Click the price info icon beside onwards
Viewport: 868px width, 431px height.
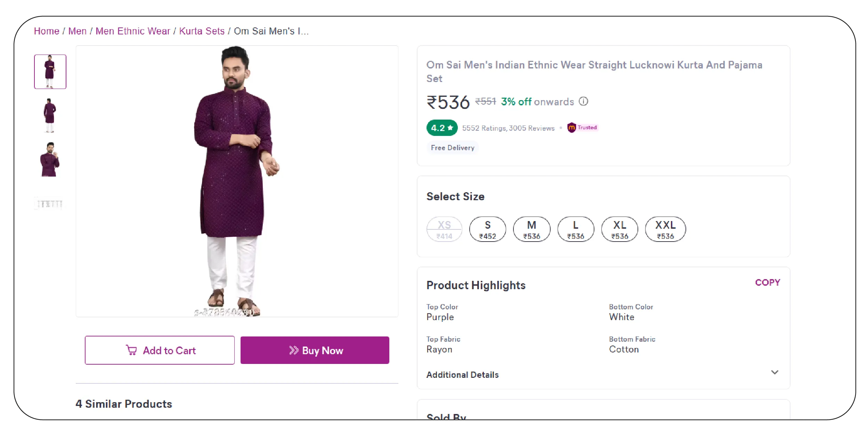click(x=583, y=101)
